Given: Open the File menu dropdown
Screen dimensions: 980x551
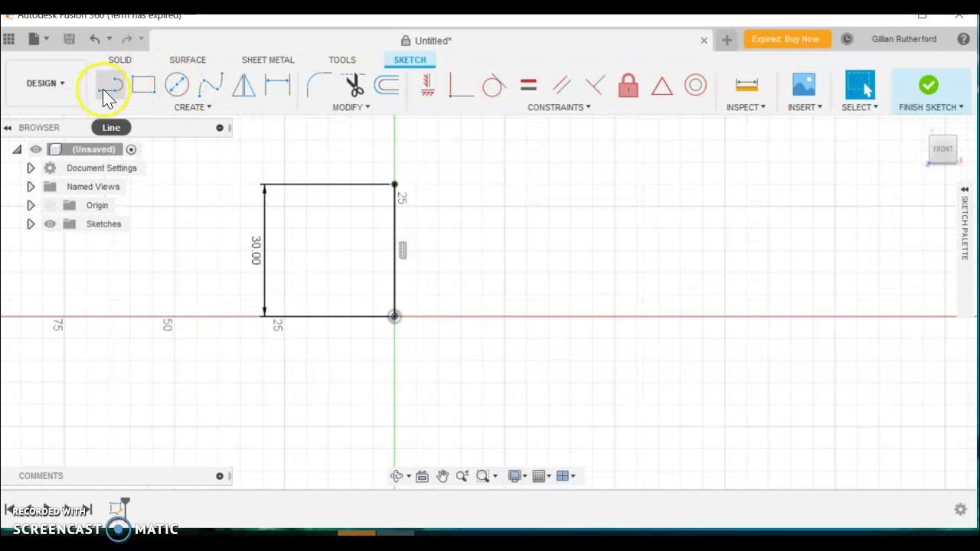Looking at the screenshot, I should tap(38, 39).
